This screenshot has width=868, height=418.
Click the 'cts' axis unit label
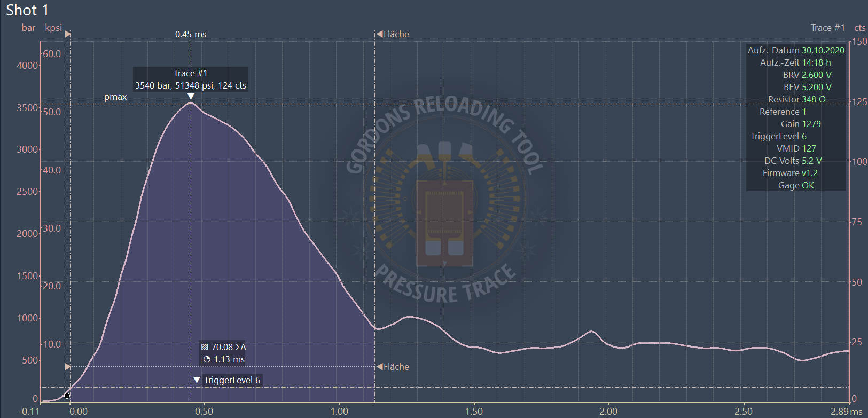(x=860, y=28)
